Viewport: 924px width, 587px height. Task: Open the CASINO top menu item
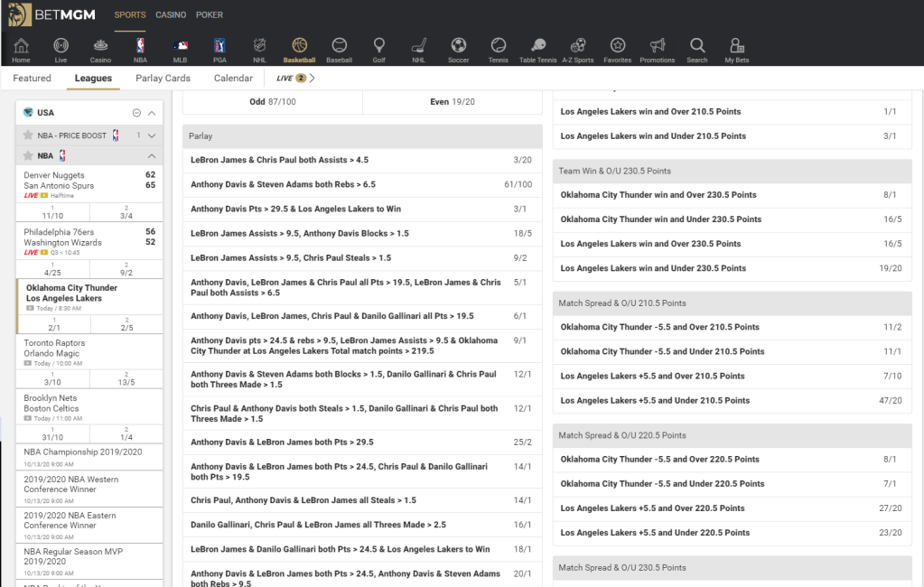point(171,14)
